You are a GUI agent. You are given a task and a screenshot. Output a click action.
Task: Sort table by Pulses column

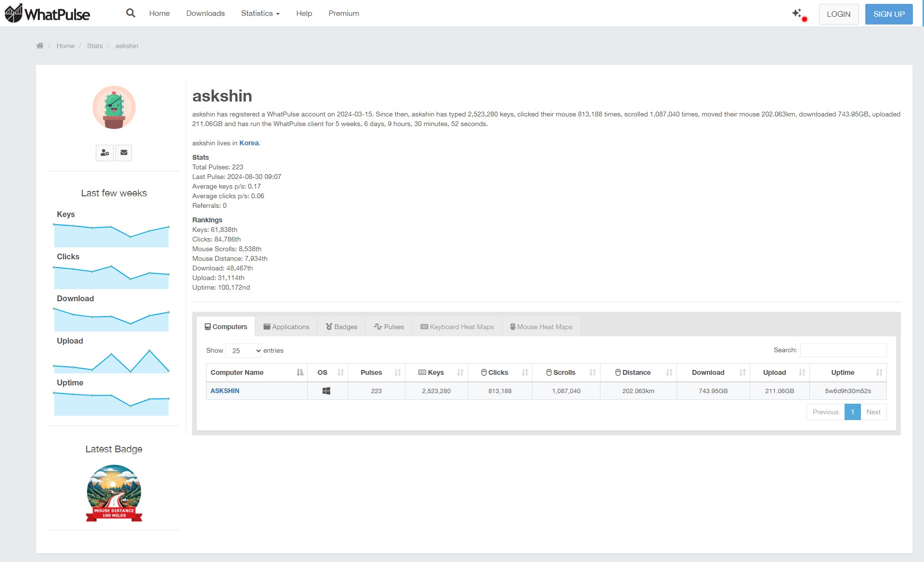click(x=377, y=372)
